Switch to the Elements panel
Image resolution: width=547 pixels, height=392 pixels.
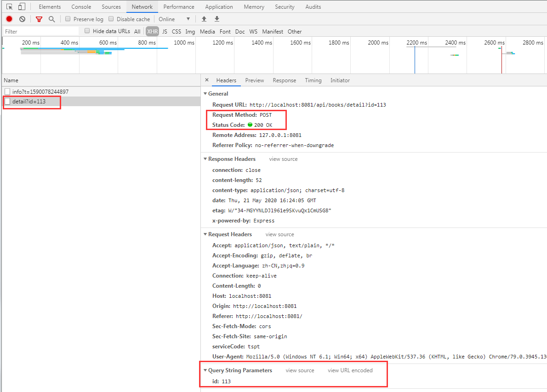pyautogui.click(x=50, y=6)
